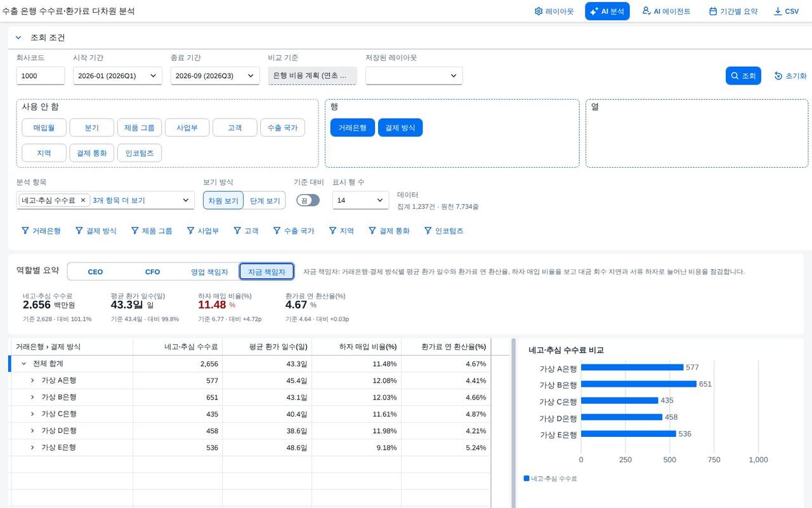Open 기간별 요약 calendar view

coord(733,11)
